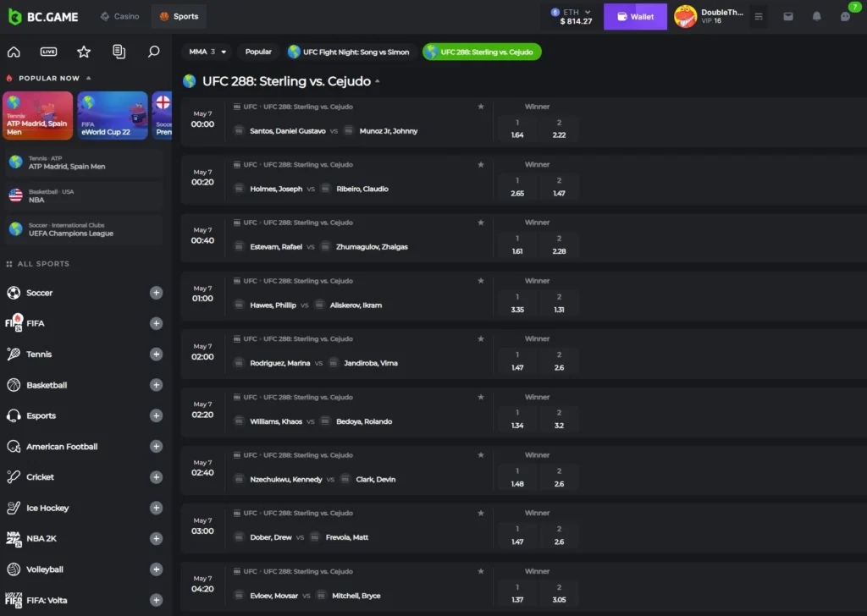Viewport: 867px width, 616px height.
Task: Favorite the Holmes vs Ribeiro fight
Action: click(481, 165)
